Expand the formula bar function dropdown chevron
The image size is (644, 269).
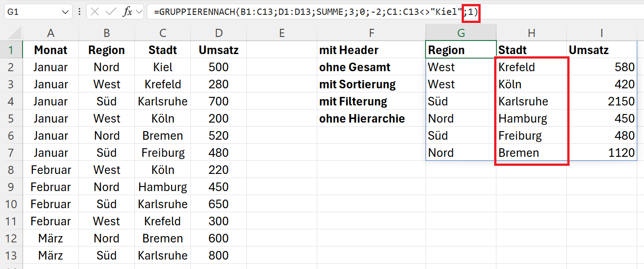pyautogui.click(x=139, y=12)
